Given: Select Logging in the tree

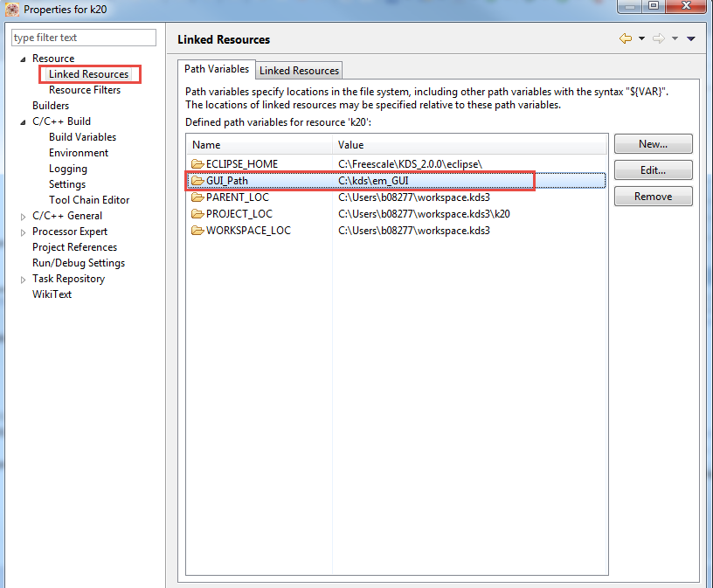Looking at the screenshot, I should (x=68, y=169).
